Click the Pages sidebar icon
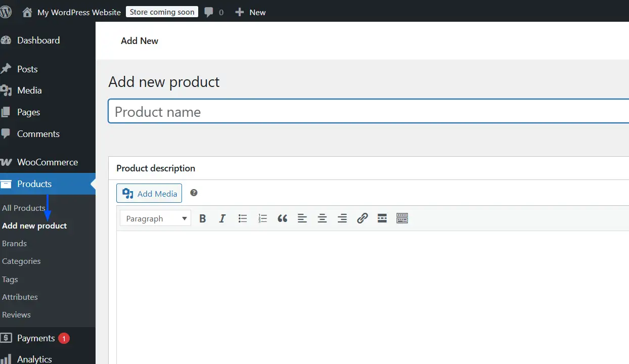The height and width of the screenshot is (364, 629). click(6, 112)
